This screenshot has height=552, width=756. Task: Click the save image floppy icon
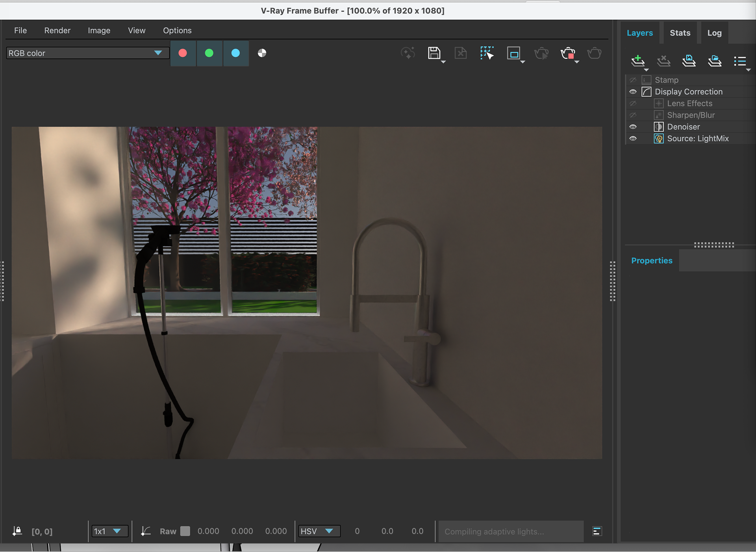click(434, 53)
